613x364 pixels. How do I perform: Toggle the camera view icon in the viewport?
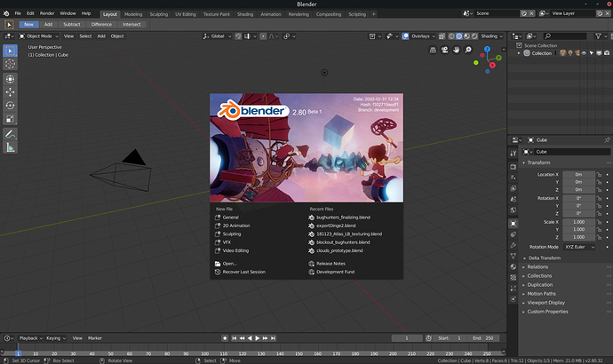click(x=444, y=50)
